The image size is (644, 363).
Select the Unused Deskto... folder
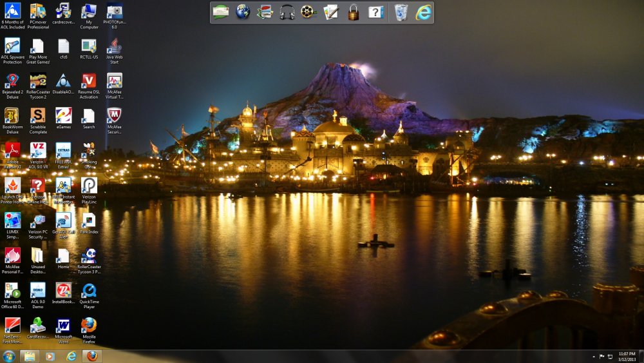point(38,261)
